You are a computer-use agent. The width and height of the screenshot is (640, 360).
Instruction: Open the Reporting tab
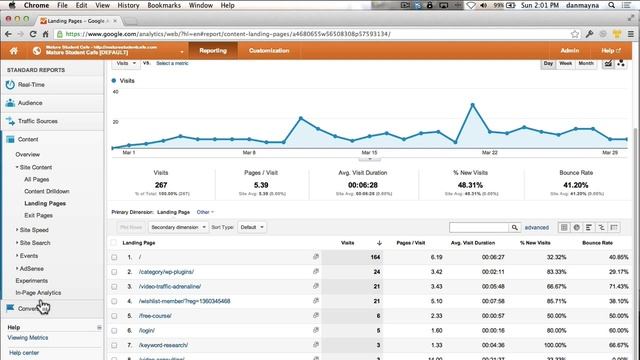213,51
